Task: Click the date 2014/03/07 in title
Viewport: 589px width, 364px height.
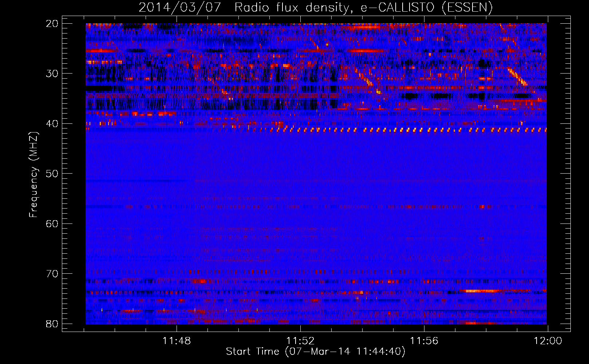Action: pos(180,8)
